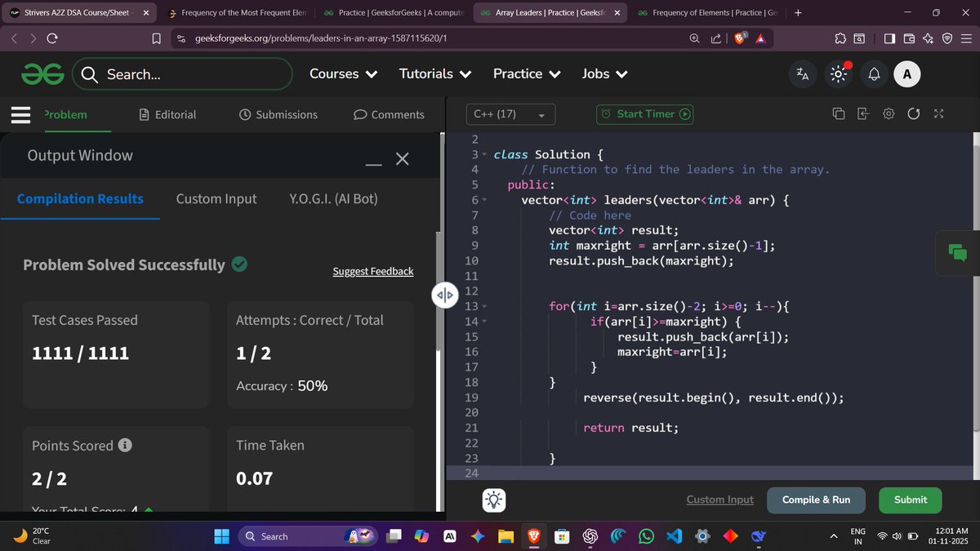This screenshot has width=980, height=551.
Task: Open the hamburger menu beside Problem tab
Action: 20,114
